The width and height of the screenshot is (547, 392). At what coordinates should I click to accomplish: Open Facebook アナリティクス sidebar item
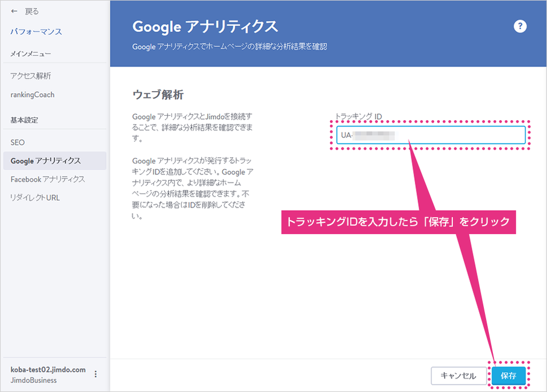[48, 179]
